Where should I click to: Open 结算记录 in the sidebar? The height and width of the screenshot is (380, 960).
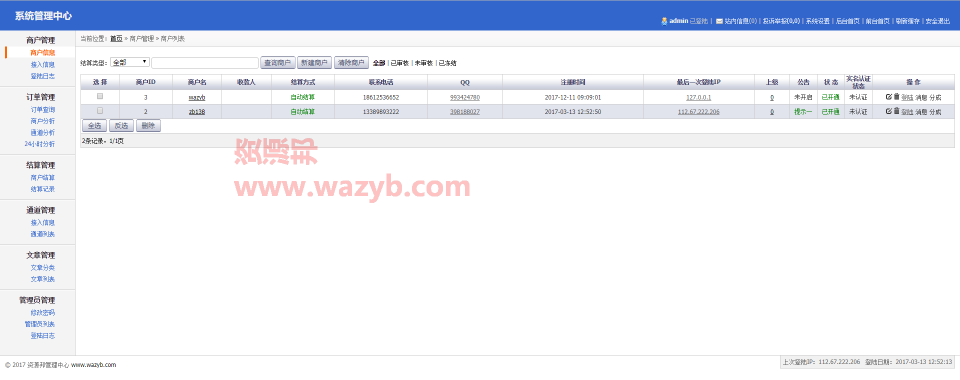pos(43,189)
